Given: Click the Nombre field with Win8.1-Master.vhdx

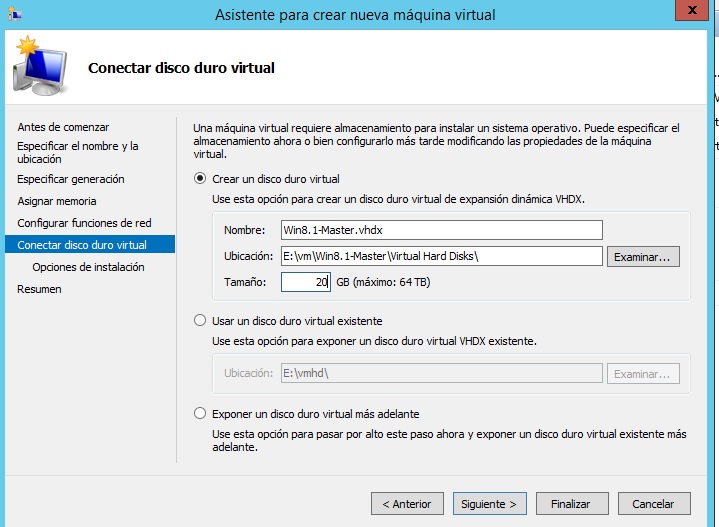Looking at the screenshot, I should tap(441, 230).
